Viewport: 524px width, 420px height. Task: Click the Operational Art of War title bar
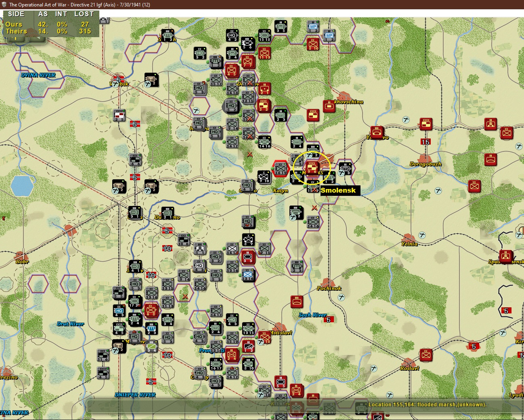point(262,4)
